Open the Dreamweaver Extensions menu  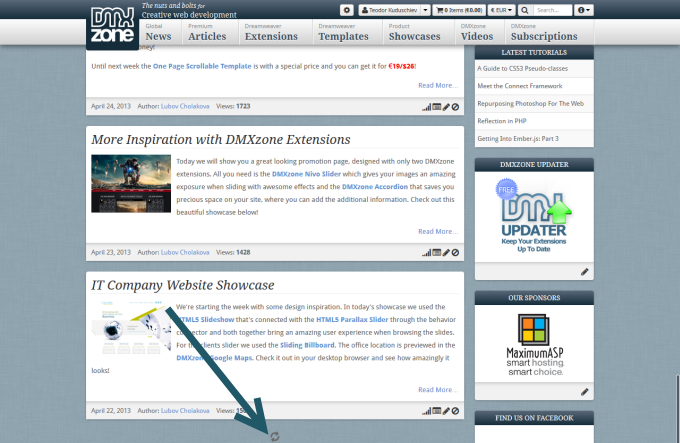(271, 32)
